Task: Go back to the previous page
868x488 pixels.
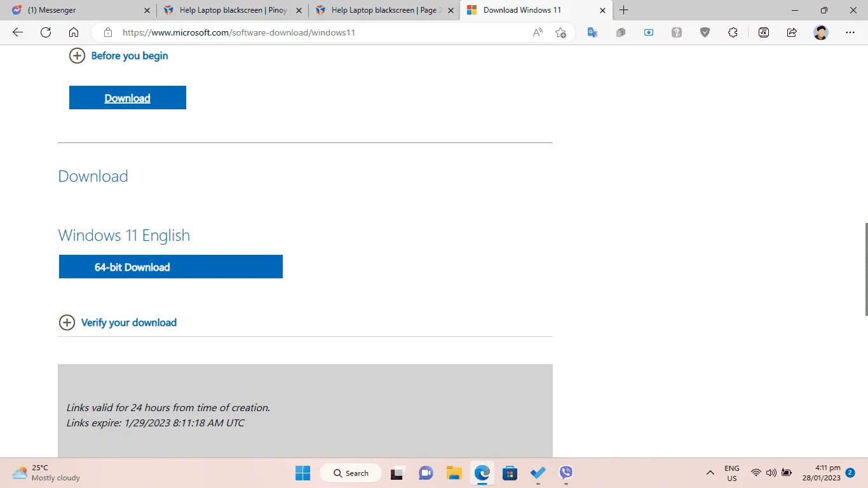Action: (18, 32)
